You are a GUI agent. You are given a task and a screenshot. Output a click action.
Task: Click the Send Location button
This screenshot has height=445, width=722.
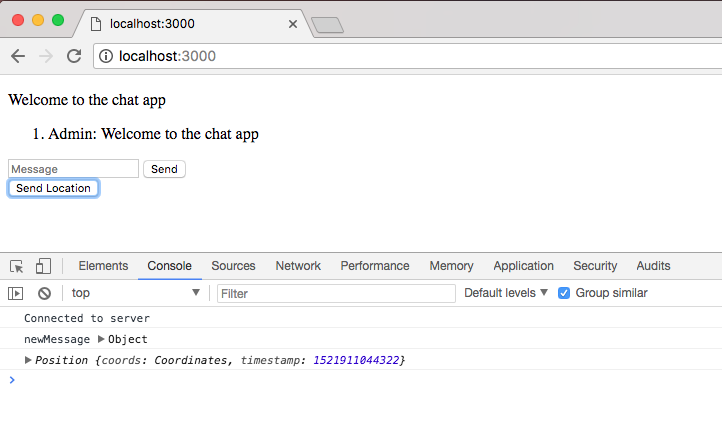click(x=53, y=188)
